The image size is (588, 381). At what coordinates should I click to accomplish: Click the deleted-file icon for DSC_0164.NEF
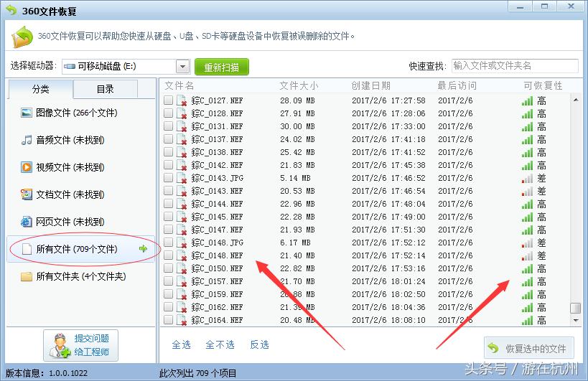[182, 320]
